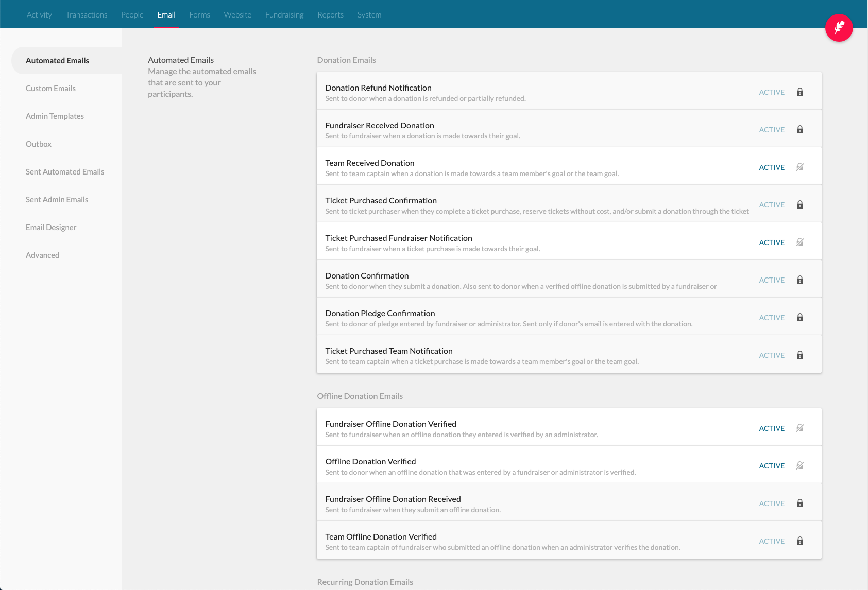Screen dimensions: 868x590
Task: Open Email Designer in sidebar
Action: point(51,228)
